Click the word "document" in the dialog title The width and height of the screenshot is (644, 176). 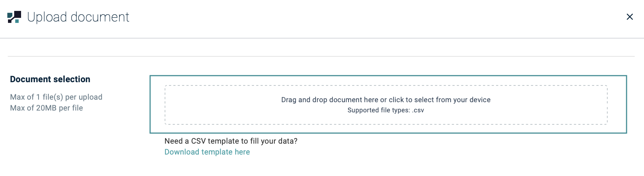[x=100, y=17]
